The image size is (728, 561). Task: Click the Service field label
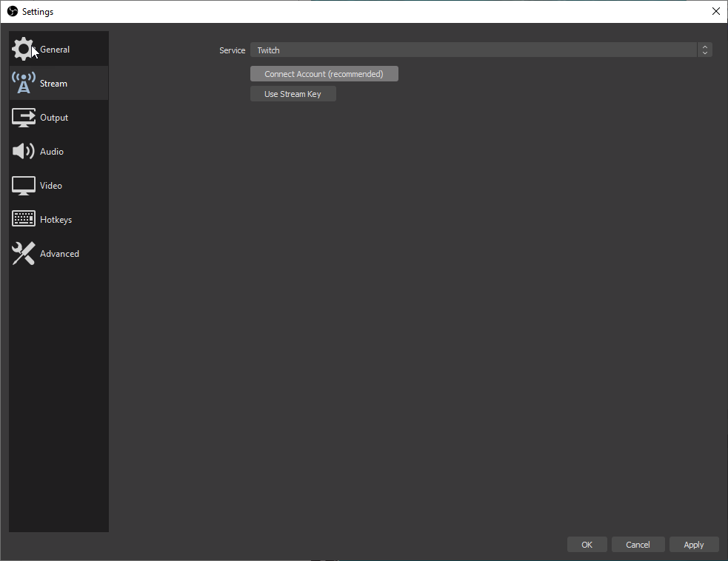232,50
